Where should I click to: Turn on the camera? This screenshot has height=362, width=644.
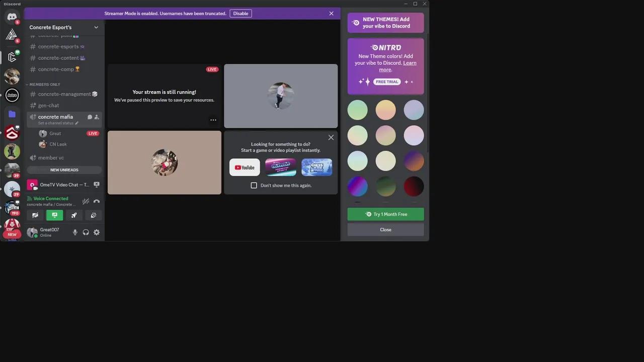pyautogui.click(x=35, y=215)
